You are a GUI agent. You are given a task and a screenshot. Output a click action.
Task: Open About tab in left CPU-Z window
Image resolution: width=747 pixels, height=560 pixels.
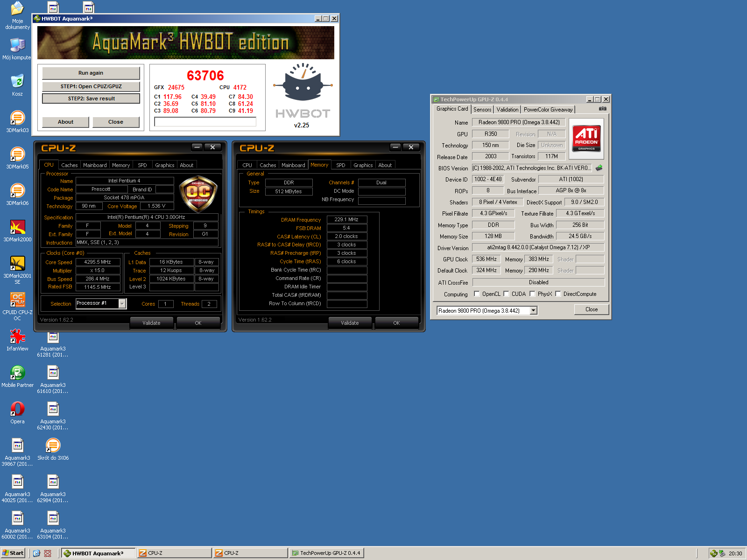187,165
